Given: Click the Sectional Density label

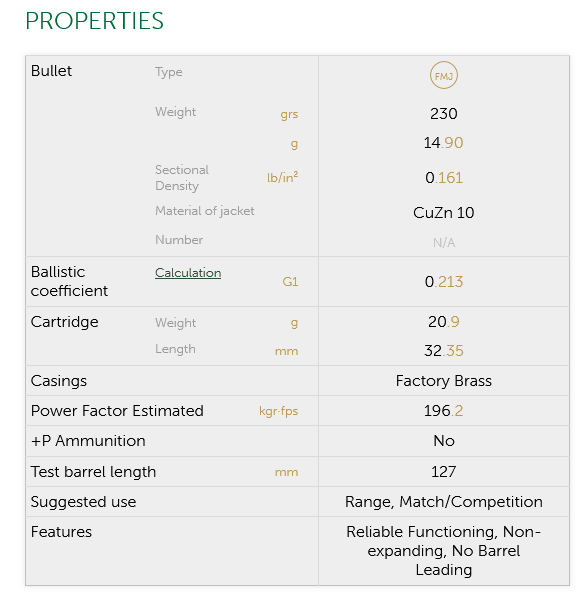Looking at the screenshot, I should [x=182, y=178].
